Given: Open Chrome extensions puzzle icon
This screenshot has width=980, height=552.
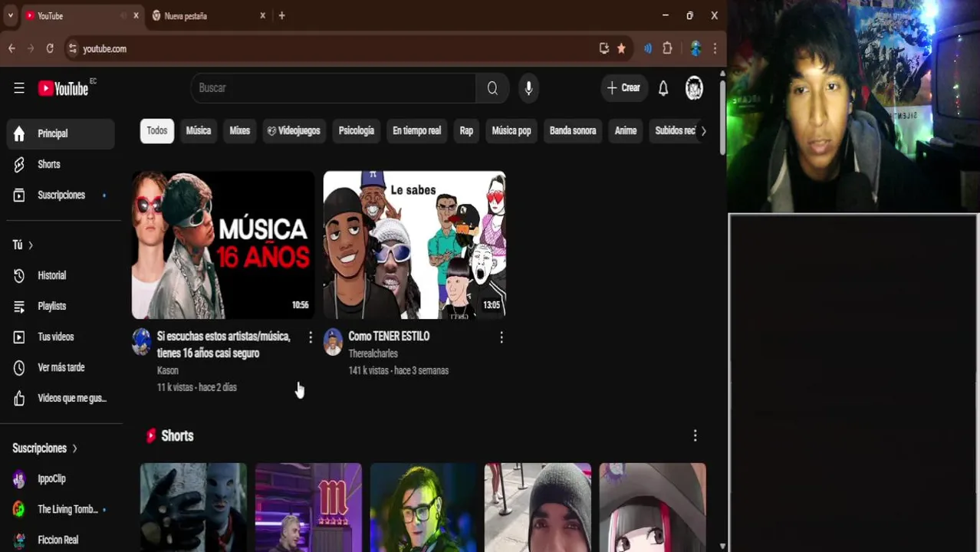Looking at the screenshot, I should click(667, 48).
